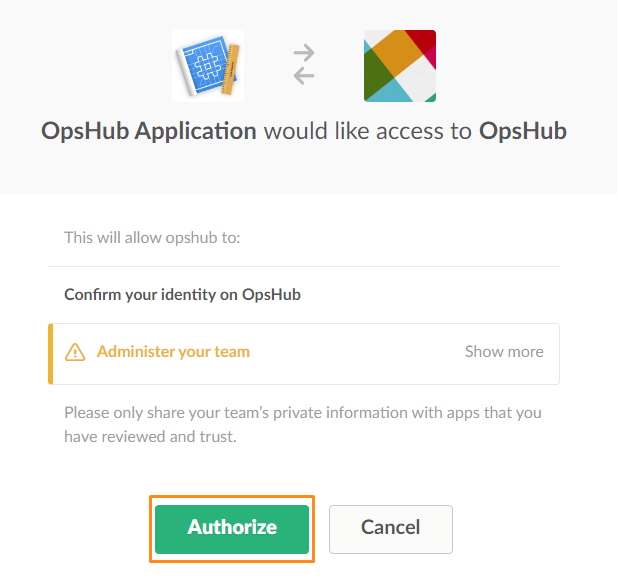The height and width of the screenshot is (579, 618).
Task: Click the divider line below the permissions intro text
Action: [x=304, y=267]
